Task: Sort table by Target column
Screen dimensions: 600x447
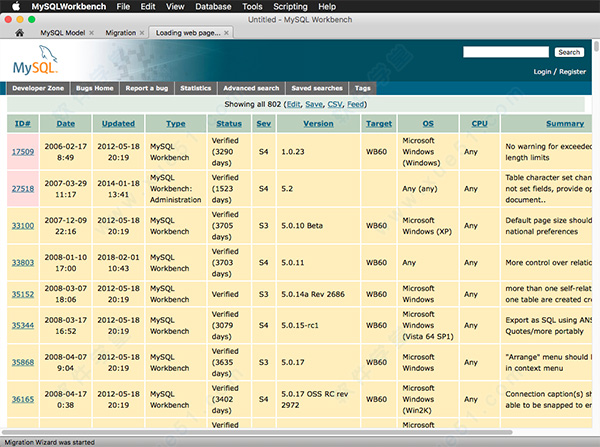Action: 379,124
